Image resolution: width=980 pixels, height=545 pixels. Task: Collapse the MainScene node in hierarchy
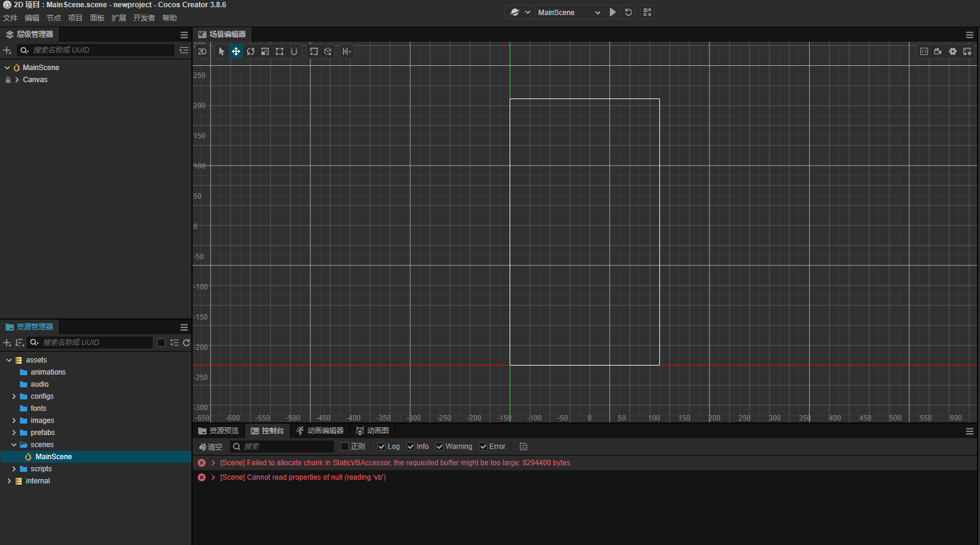point(7,68)
